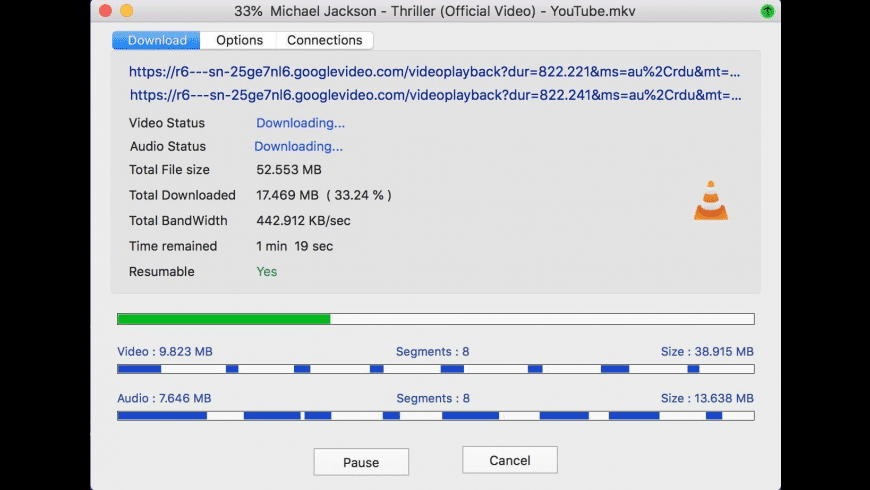Viewport: 870px width, 490px height.
Task: Click the green fullscreen window button
Action: pyautogui.click(x=767, y=11)
